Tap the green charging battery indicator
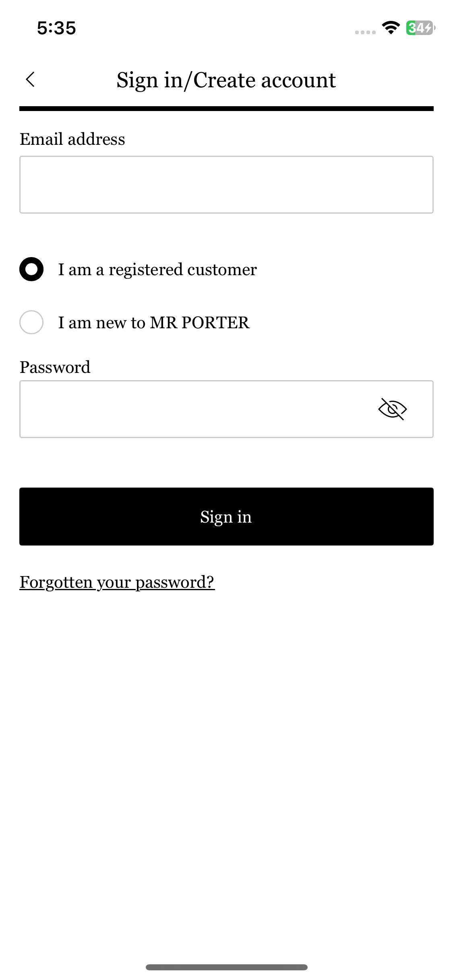Image resolution: width=453 pixels, height=980 pixels. [421, 28]
